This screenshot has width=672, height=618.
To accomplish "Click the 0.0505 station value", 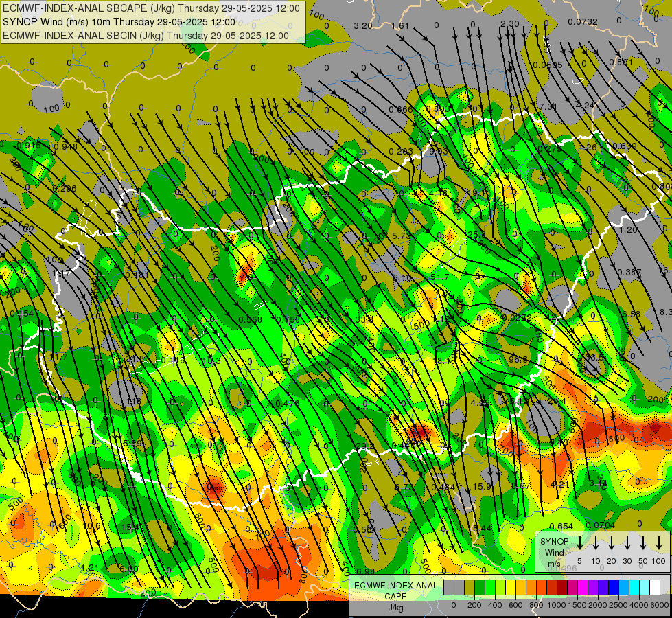I will tap(548, 65).
